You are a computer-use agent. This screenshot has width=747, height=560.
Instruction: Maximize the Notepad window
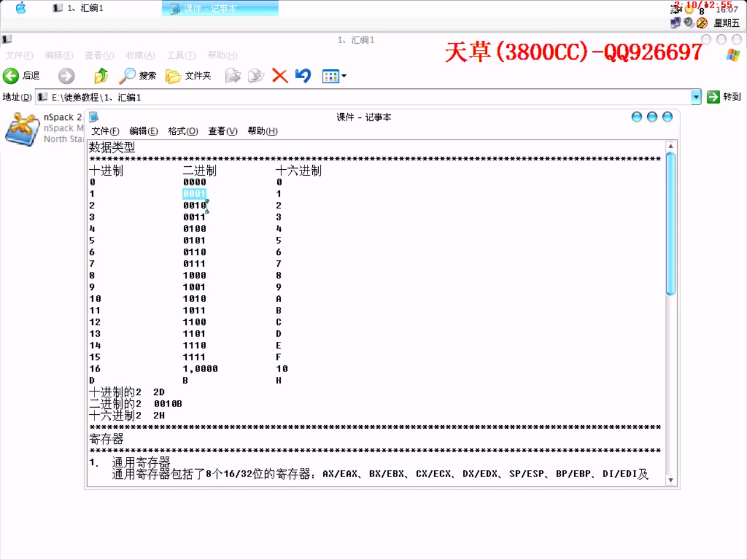click(652, 117)
